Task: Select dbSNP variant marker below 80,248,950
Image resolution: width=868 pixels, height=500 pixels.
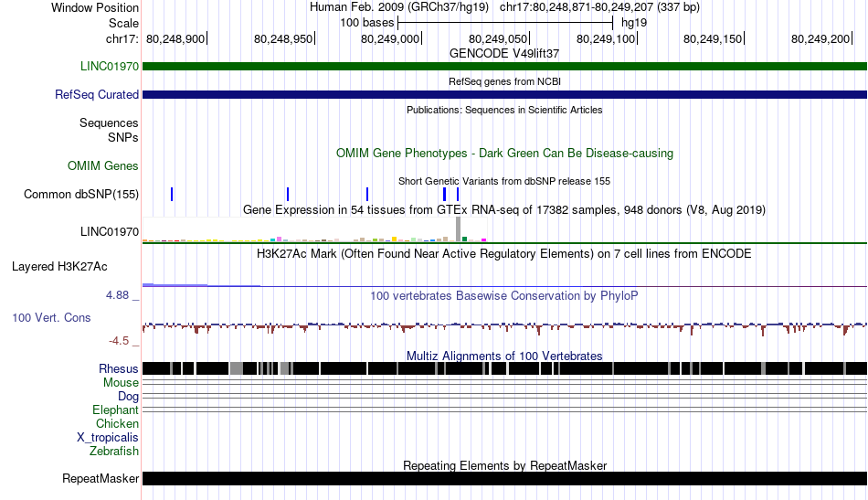Action: (288, 195)
